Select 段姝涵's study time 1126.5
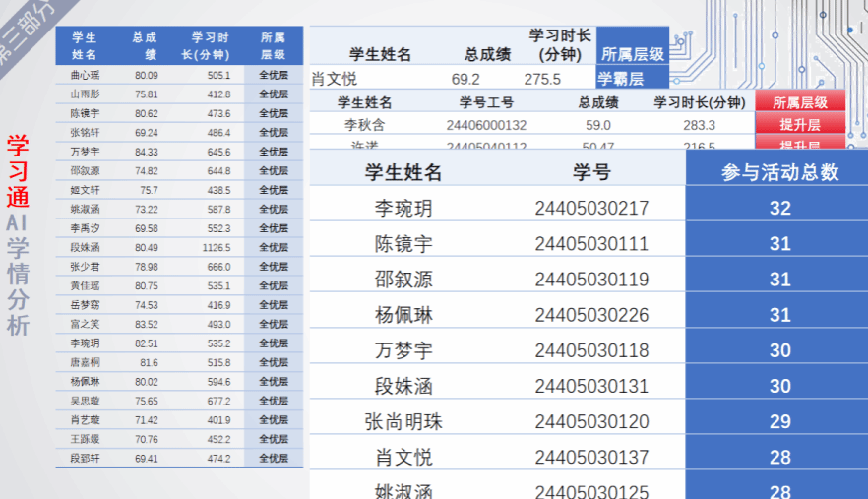Image resolution: width=868 pixels, height=499 pixels. point(217,248)
